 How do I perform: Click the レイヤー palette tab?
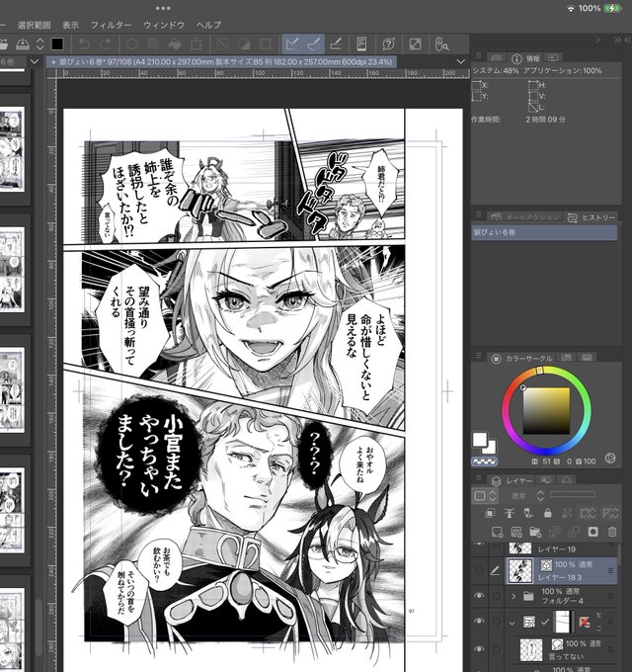click(512, 481)
